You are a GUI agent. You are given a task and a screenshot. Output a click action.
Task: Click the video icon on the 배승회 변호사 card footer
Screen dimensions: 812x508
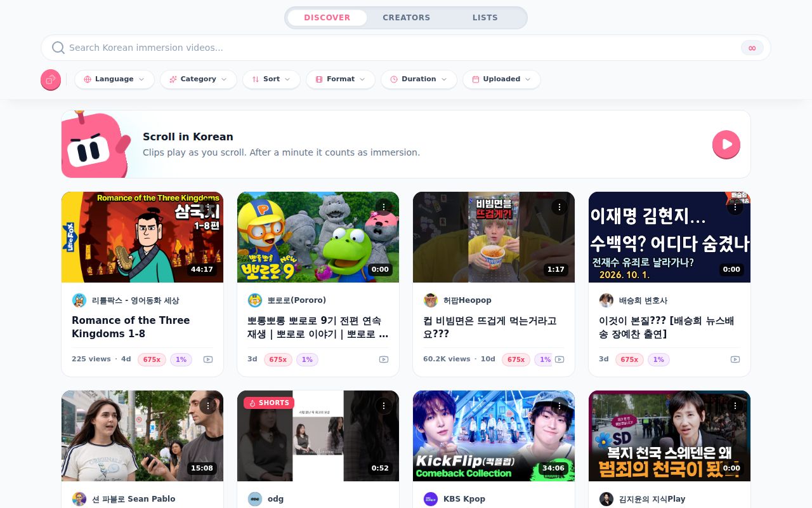(x=735, y=359)
